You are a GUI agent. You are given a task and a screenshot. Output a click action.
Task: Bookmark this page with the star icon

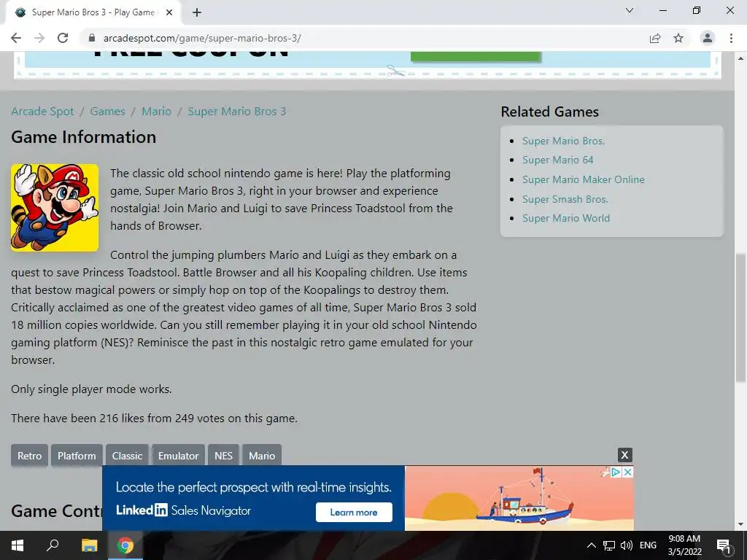coord(678,38)
